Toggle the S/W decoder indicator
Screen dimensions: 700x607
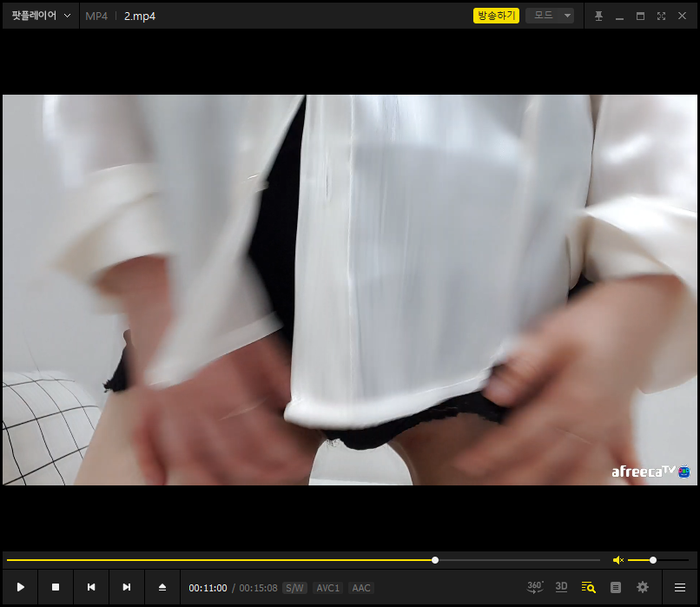(x=294, y=588)
